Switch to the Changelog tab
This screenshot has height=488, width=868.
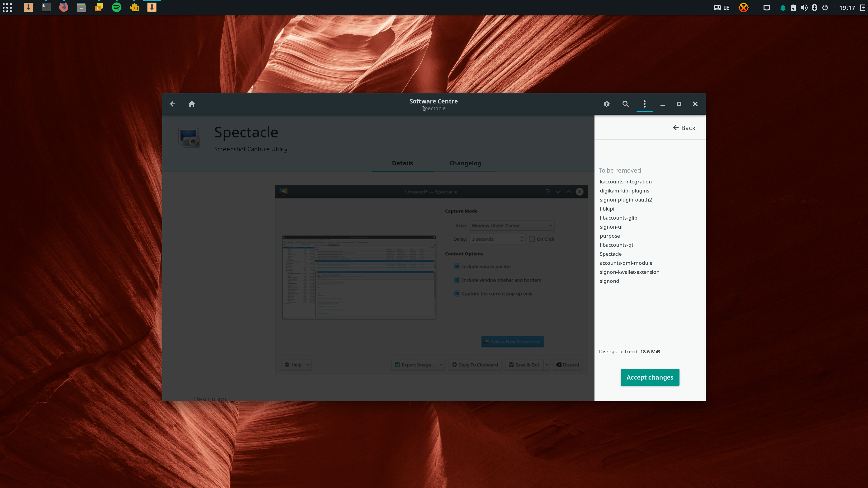point(465,163)
